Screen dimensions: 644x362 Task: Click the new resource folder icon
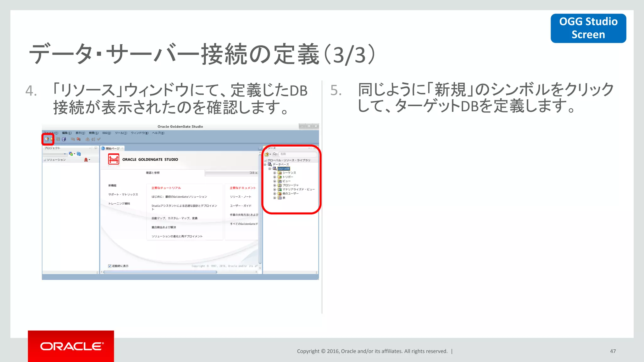(x=267, y=154)
